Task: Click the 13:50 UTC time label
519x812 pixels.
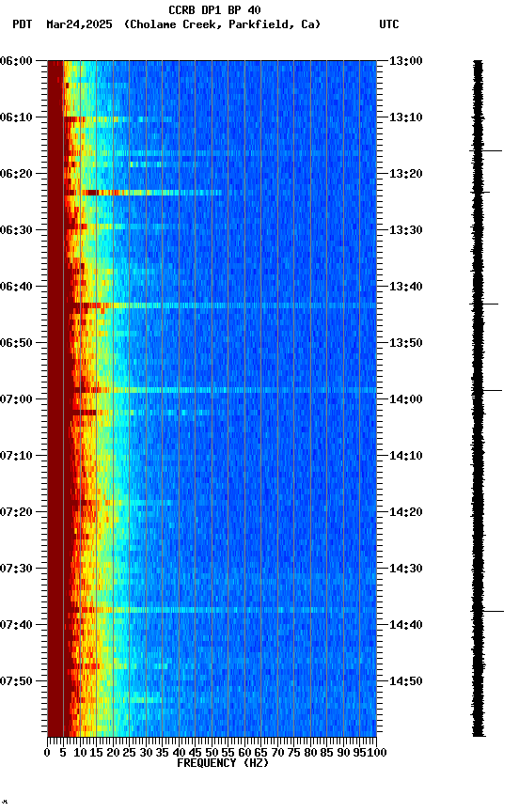Action: click(406, 343)
